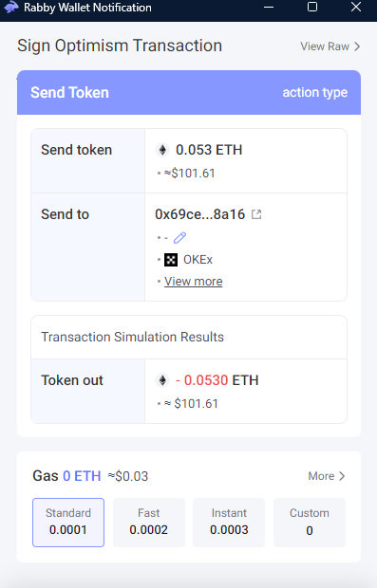377x588 pixels.
Task: Click the ETH icon in Token out row
Action: click(x=162, y=380)
